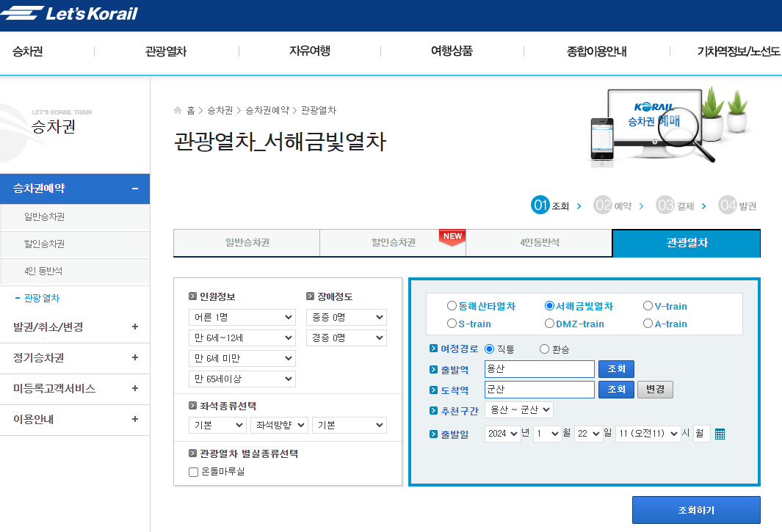This screenshot has width=782, height=532.
Task: Click the 출발역 departure station input field
Action: click(539, 369)
